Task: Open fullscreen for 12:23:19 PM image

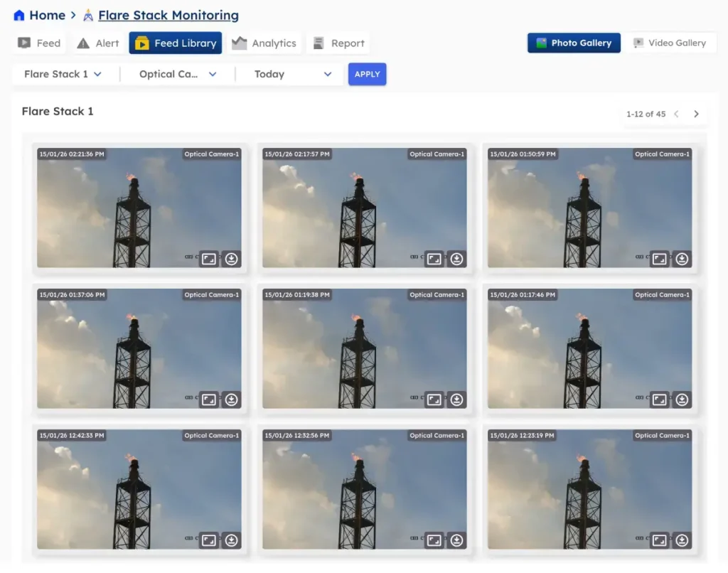Action: (x=659, y=540)
